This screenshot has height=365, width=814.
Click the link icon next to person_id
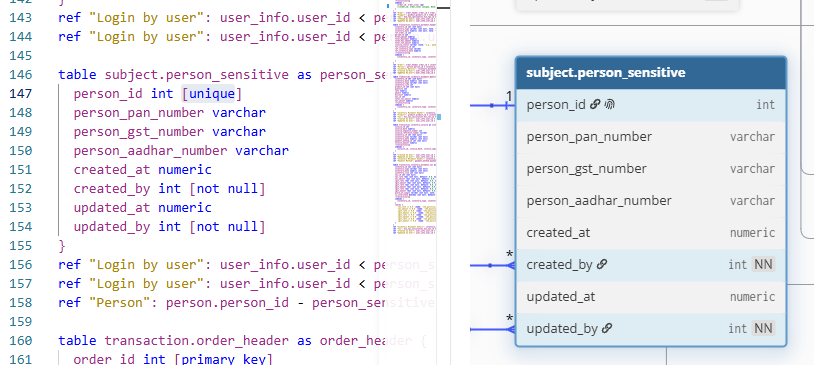coord(595,105)
